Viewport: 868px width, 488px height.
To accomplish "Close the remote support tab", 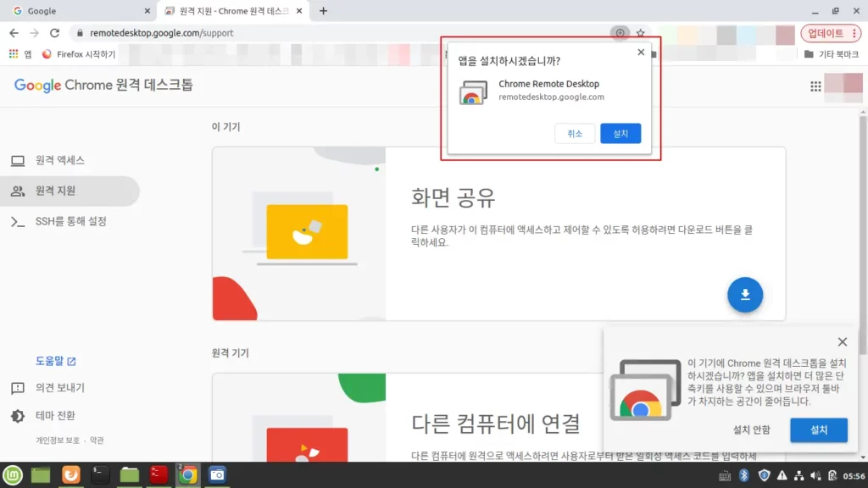I will coord(299,10).
